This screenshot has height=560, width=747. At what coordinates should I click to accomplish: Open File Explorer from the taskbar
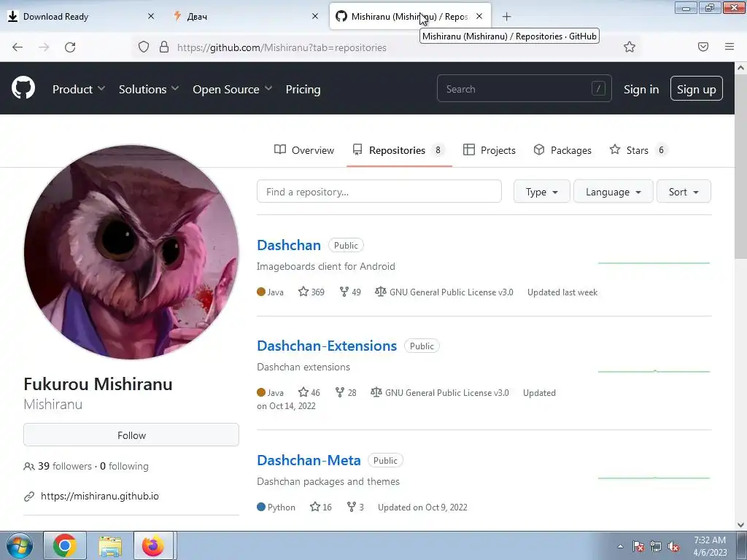[x=110, y=545]
